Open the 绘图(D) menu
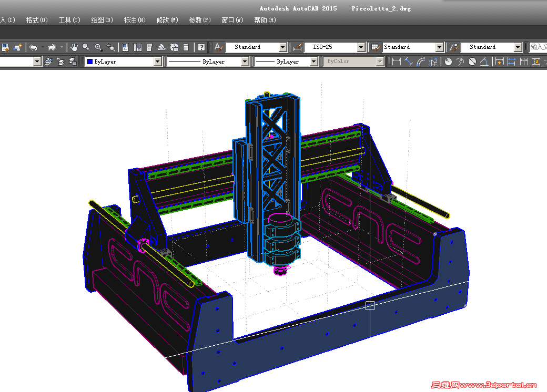 tap(102, 20)
